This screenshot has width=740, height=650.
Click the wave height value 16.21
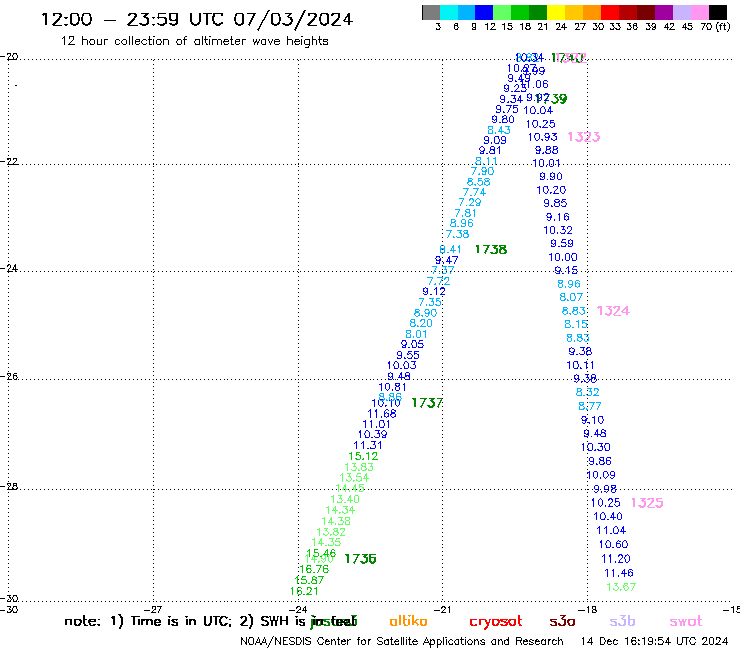(304, 591)
